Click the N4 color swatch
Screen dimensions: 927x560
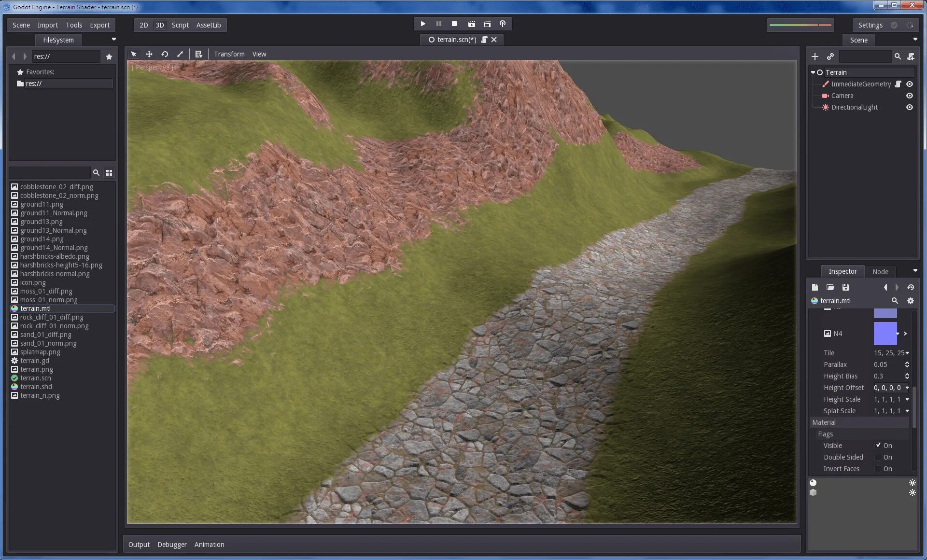click(x=885, y=334)
